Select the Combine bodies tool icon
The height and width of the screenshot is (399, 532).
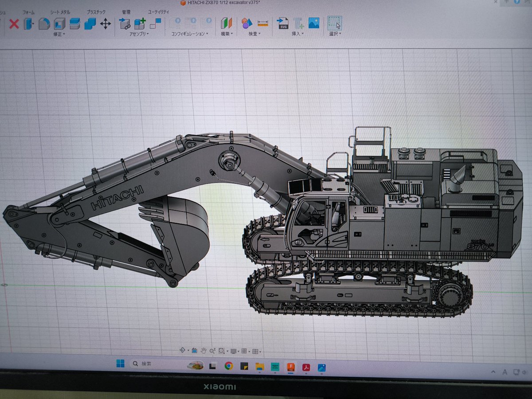tap(90, 23)
